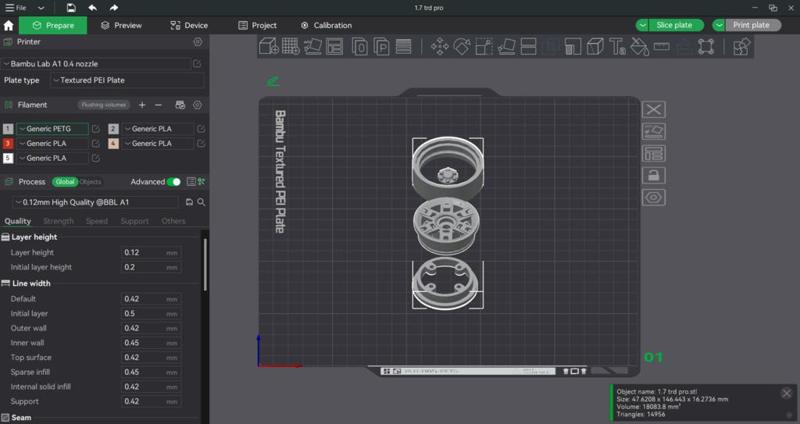Search process settings magnifier icon
Viewport: 800px width, 424px height.
coord(202,202)
